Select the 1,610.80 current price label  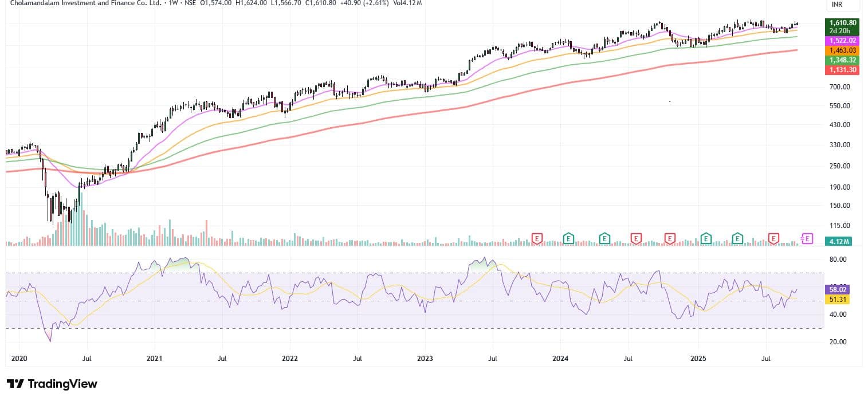(841, 23)
